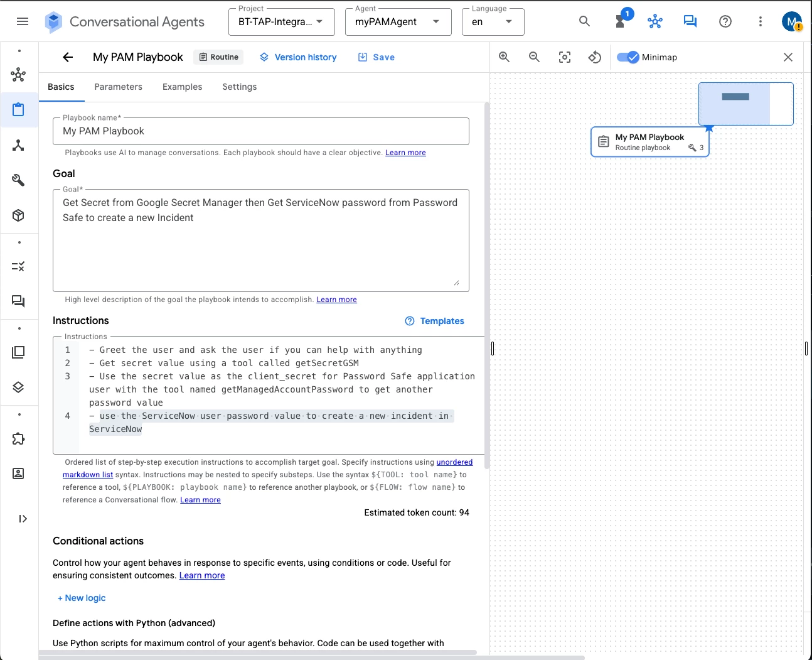Click instruction line 1 starting with Greet the user
The height and width of the screenshot is (660, 812).
click(255, 350)
